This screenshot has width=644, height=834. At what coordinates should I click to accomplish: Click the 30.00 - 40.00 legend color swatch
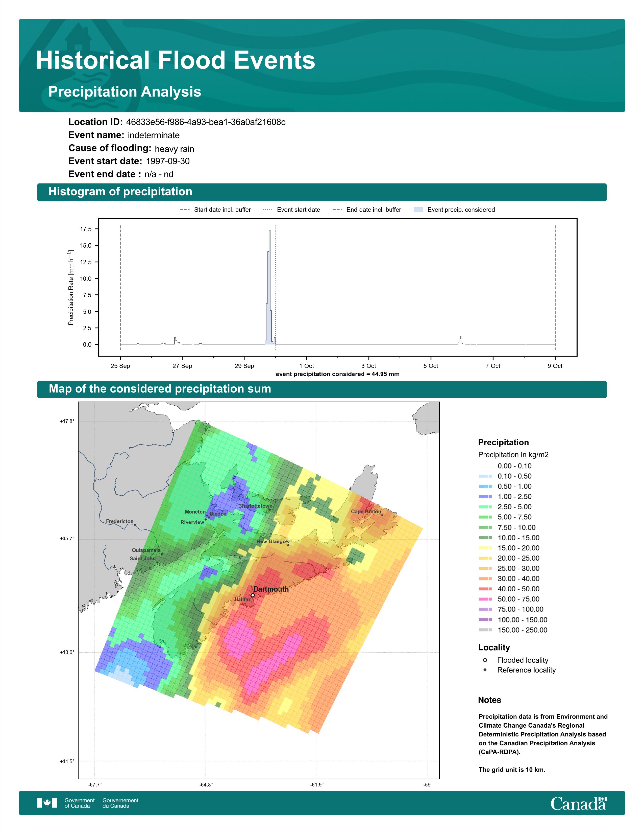[x=485, y=579]
